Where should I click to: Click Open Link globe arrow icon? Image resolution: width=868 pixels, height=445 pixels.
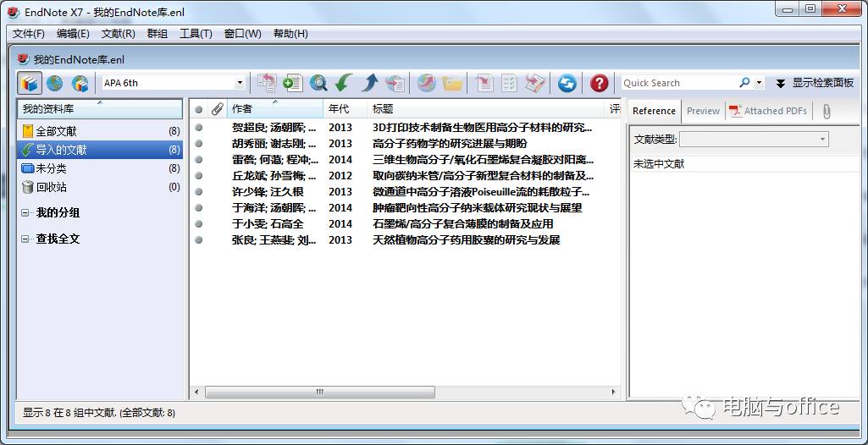pos(426,84)
